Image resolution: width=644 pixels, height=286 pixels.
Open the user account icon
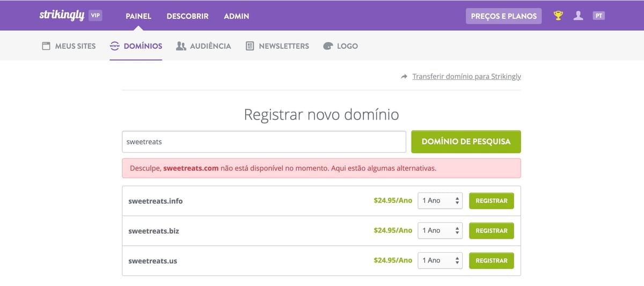(578, 16)
